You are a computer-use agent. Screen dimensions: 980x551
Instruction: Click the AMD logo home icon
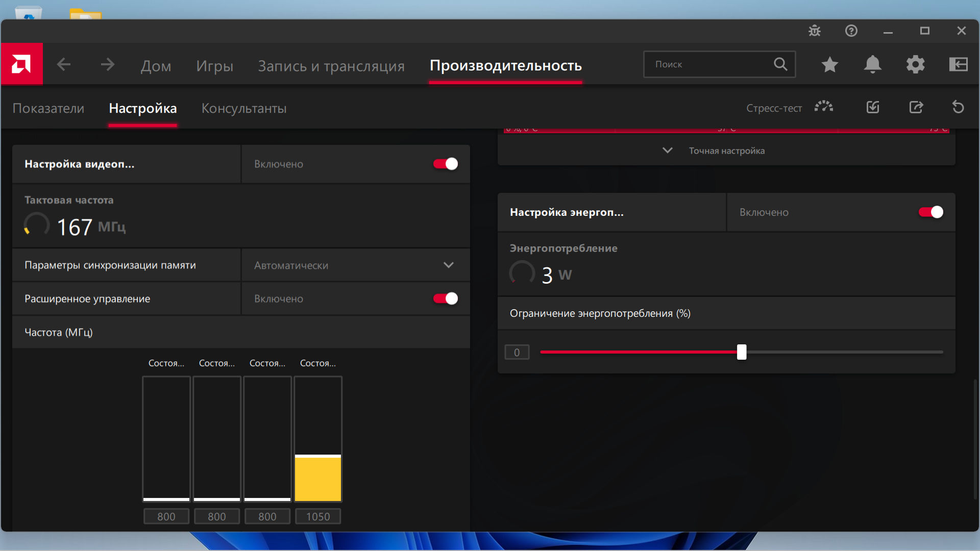(x=21, y=64)
